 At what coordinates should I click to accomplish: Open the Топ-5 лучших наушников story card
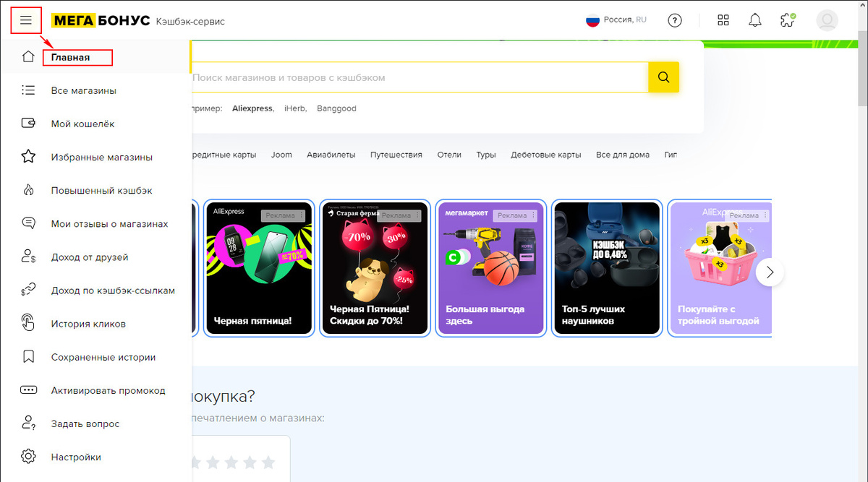(x=606, y=268)
